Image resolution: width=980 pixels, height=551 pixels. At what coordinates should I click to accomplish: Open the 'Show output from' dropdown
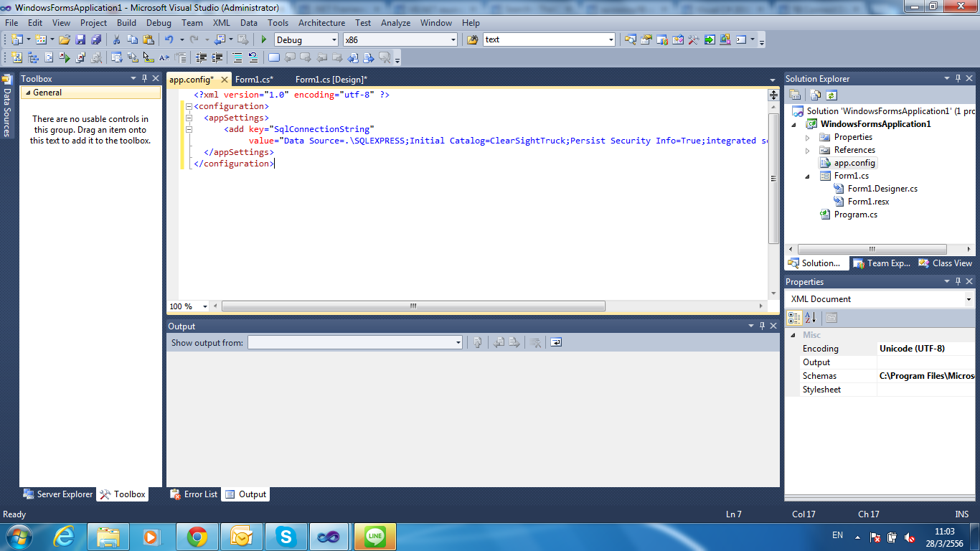pos(458,343)
